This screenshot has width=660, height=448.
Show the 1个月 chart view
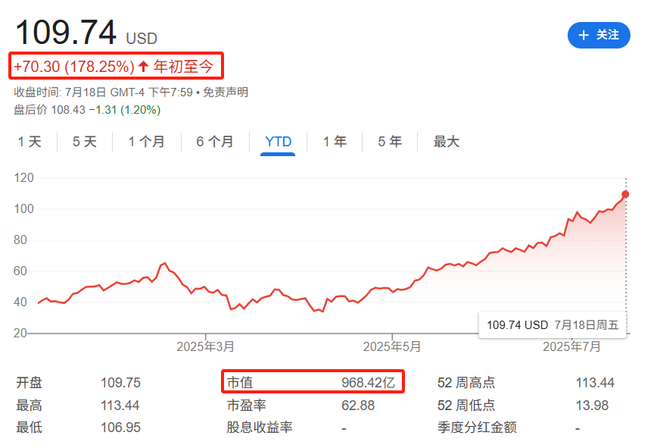(146, 142)
